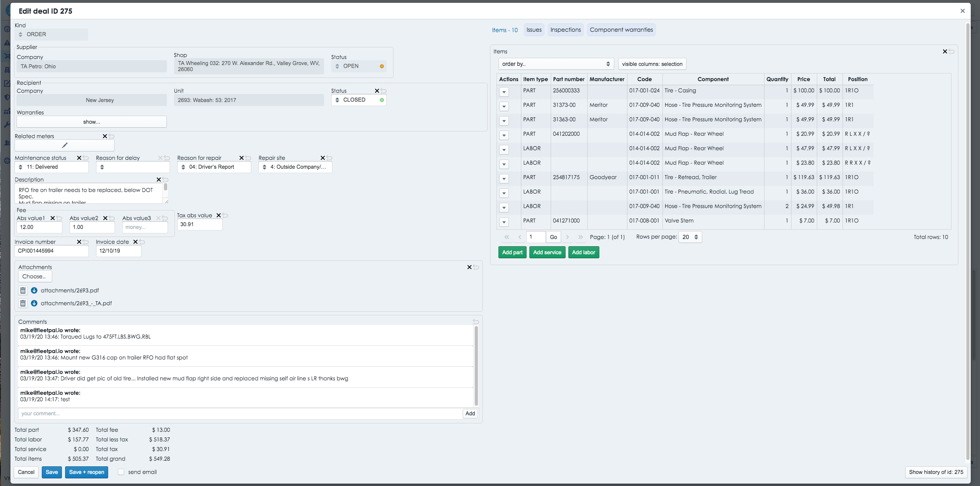Click the Add labor button

click(583, 252)
